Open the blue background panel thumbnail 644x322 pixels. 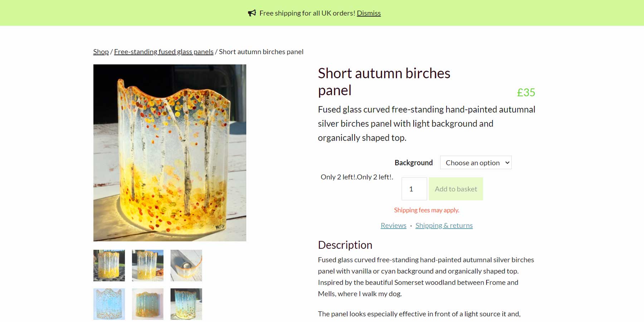pyautogui.click(x=109, y=304)
